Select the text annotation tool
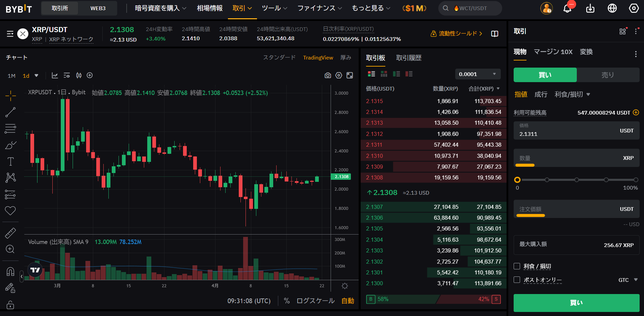 coord(10,161)
